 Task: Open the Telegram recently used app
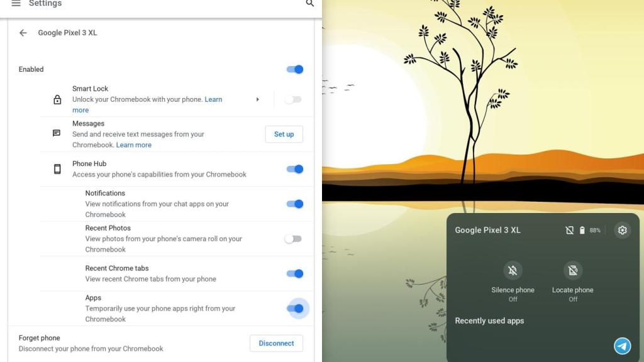[x=622, y=346]
